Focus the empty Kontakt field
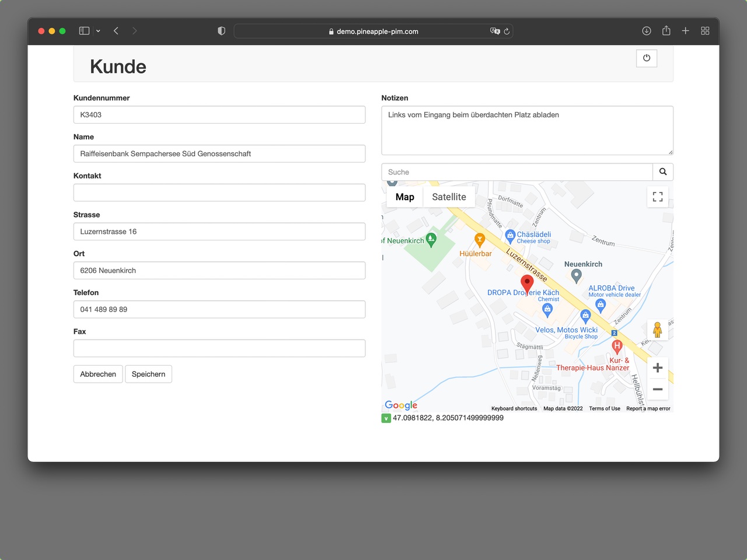Screen dimensions: 747x560 pyautogui.click(x=219, y=192)
